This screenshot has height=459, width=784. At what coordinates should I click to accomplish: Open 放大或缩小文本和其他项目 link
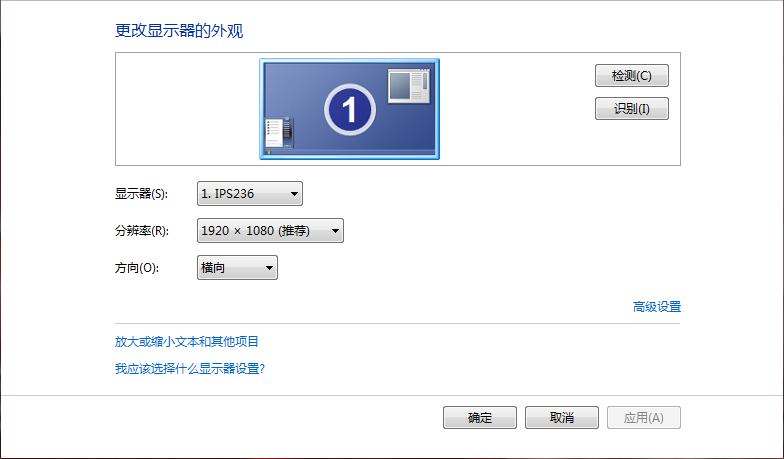[186, 342]
